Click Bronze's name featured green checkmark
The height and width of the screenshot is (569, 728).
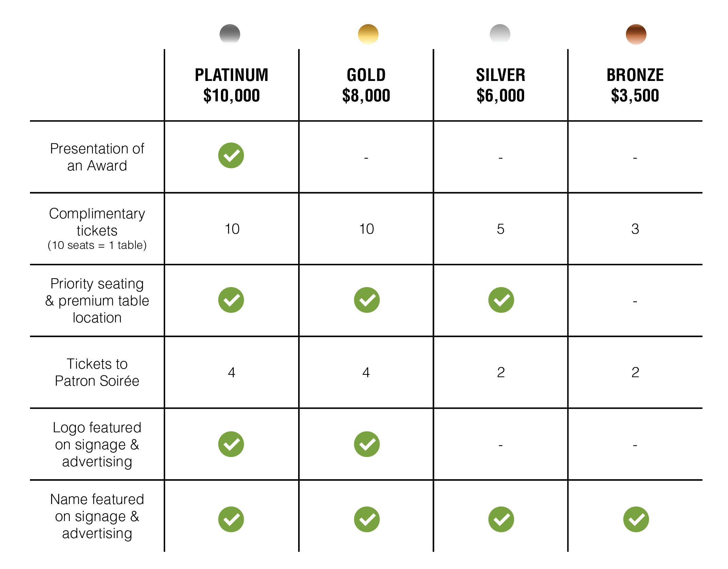click(636, 519)
